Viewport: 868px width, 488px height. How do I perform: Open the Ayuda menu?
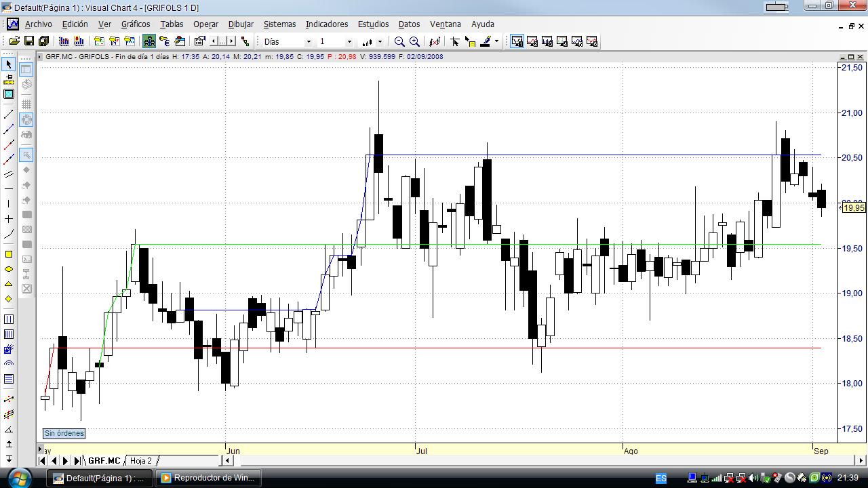coord(483,24)
